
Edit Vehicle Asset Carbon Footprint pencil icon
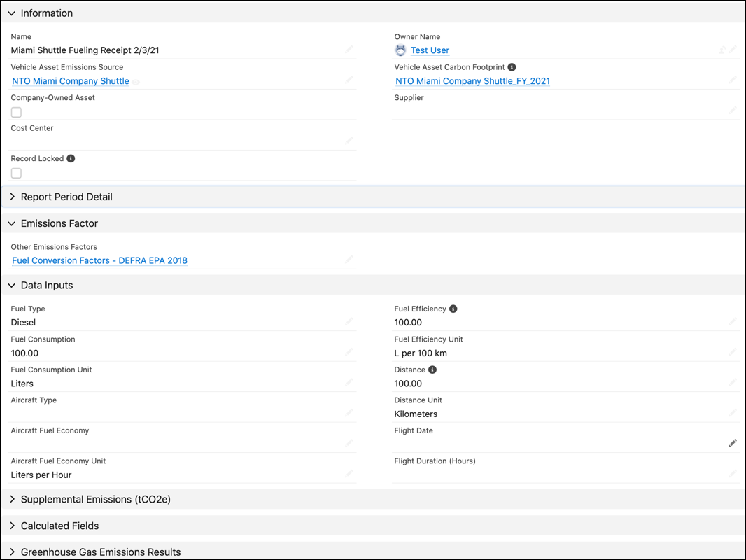pyautogui.click(x=732, y=80)
